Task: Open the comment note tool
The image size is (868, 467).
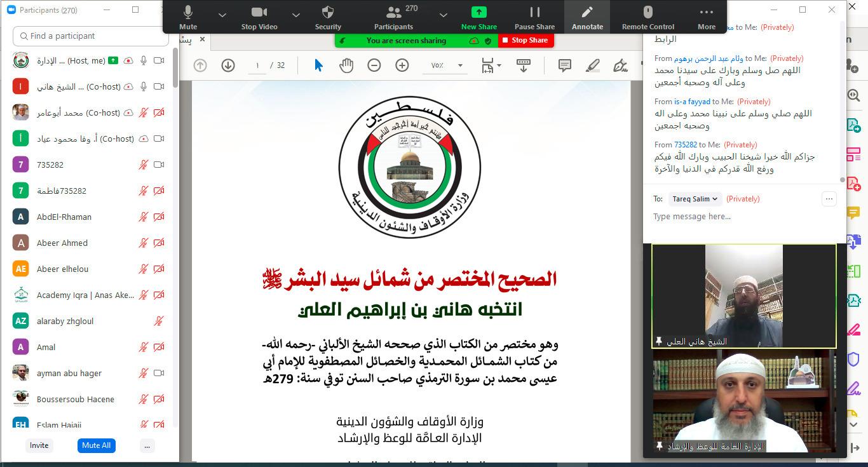Action: [564, 65]
